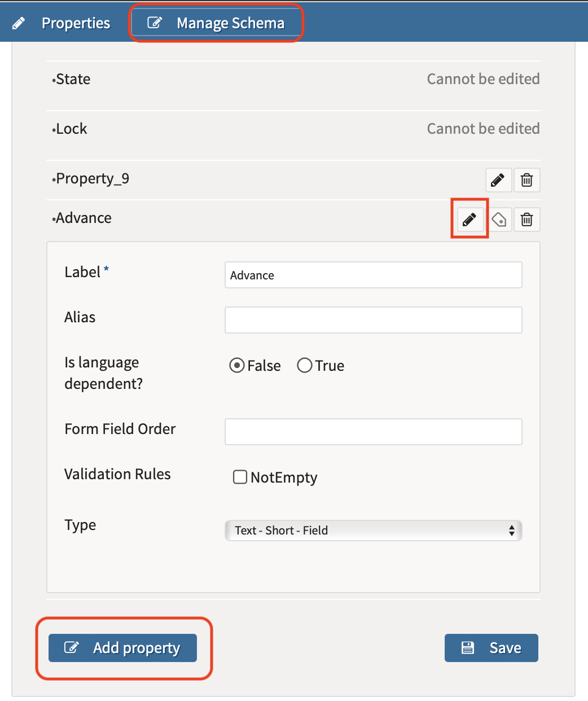This screenshot has width=588, height=701.
Task: Select the Properties tab
Action: coord(76,23)
